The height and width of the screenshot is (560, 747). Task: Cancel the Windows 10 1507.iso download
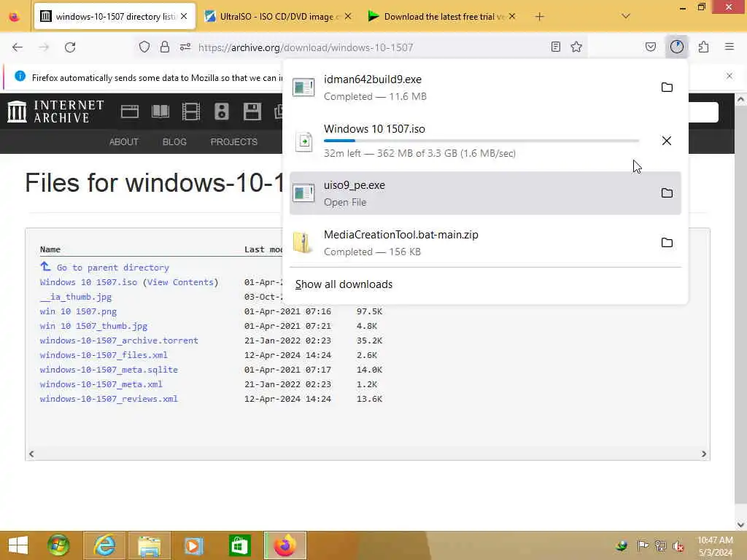point(667,141)
